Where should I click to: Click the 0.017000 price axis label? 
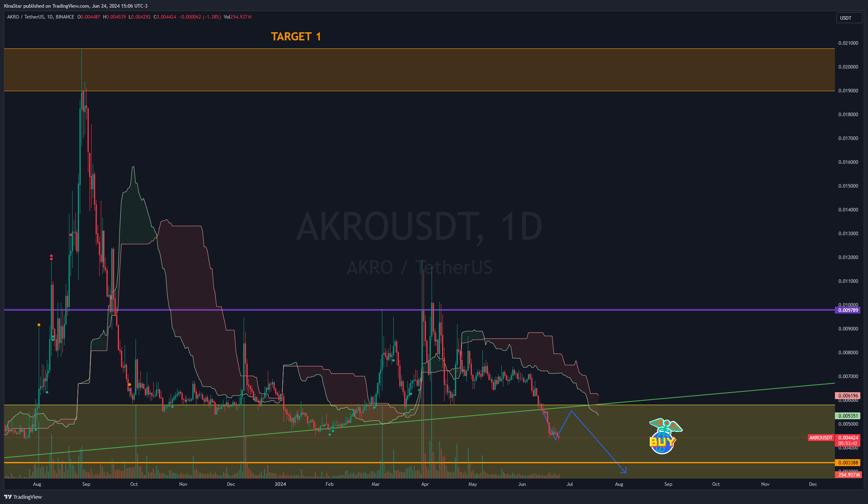[x=848, y=138]
